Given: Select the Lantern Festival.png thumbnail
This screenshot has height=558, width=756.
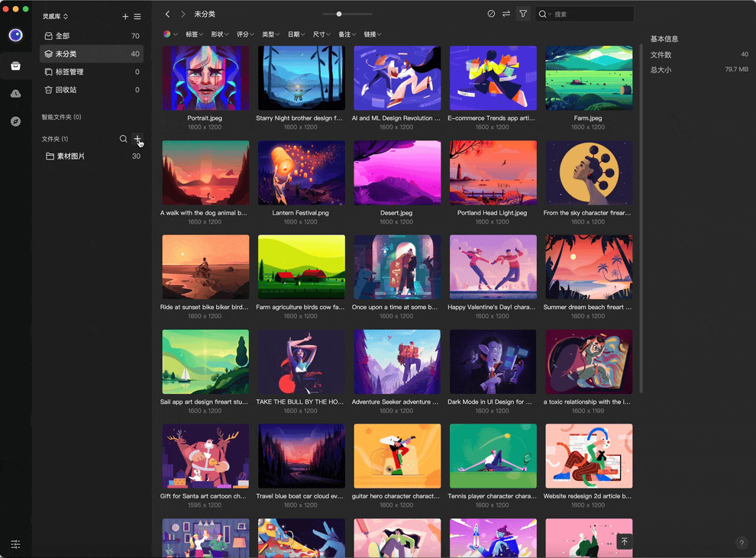Looking at the screenshot, I should pos(302,173).
